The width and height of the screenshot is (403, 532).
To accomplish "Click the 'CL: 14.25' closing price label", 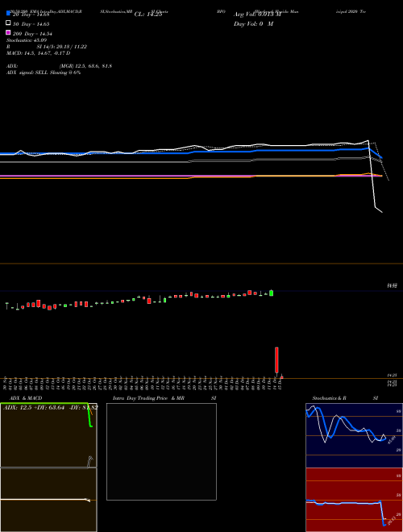I will [x=148, y=15].
